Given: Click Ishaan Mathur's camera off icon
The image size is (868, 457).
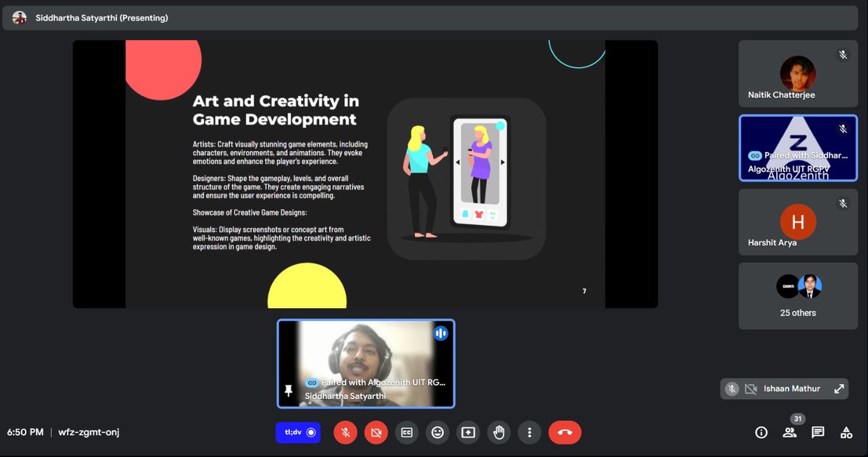Looking at the screenshot, I should tap(750, 389).
